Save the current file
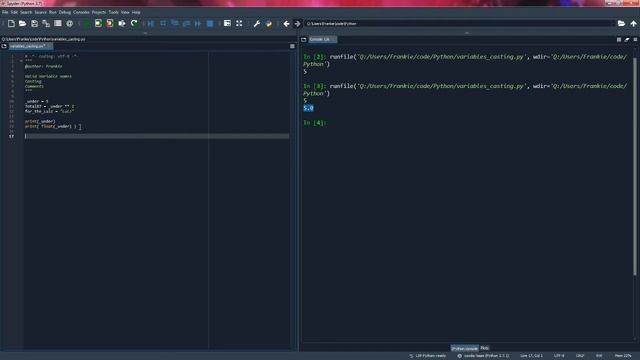640x360 pixels. tap(34, 24)
